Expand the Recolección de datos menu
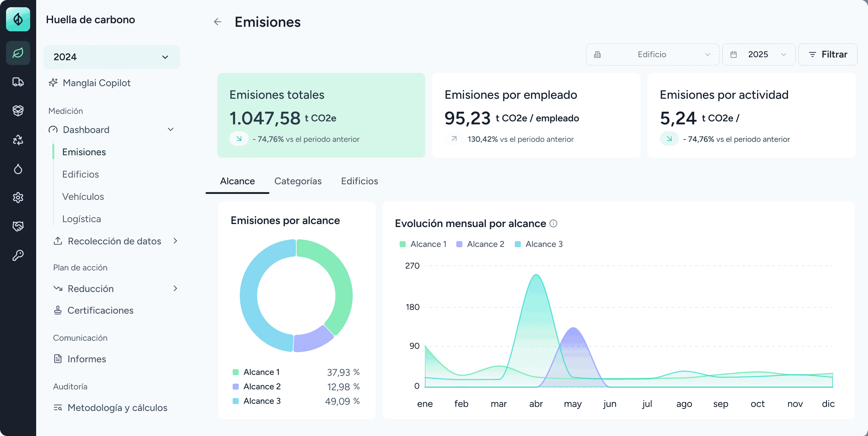Screen dimensions: 868x436 (x=115, y=241)
